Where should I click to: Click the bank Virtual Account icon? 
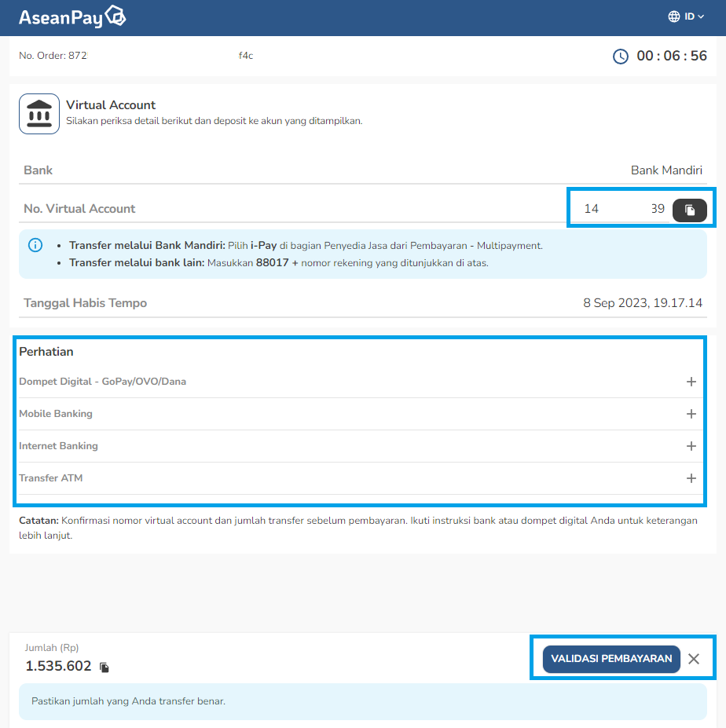(x=39, y=114)
